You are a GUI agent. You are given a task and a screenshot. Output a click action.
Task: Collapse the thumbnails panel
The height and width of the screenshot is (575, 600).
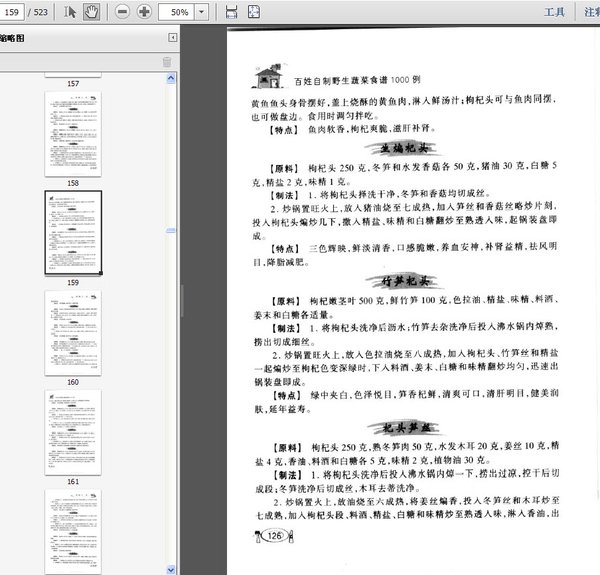pyautogui.click(x=173, y=37)
